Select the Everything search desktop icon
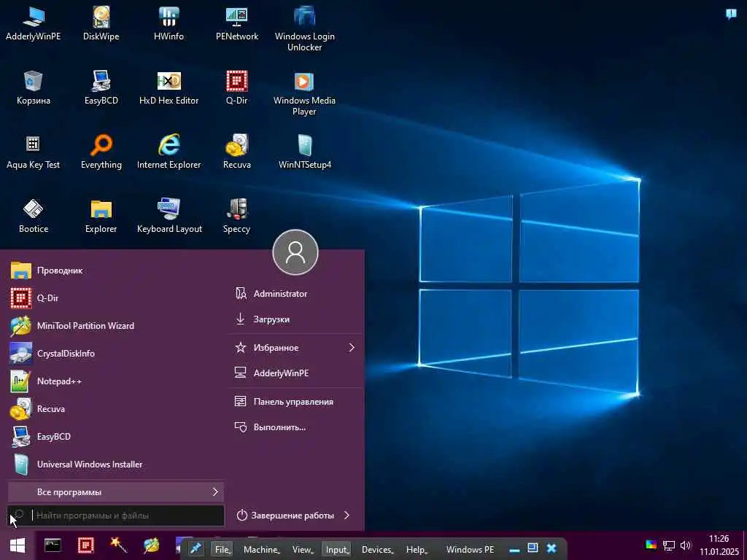Screen dimensions: 747x560 pos(101,152)
